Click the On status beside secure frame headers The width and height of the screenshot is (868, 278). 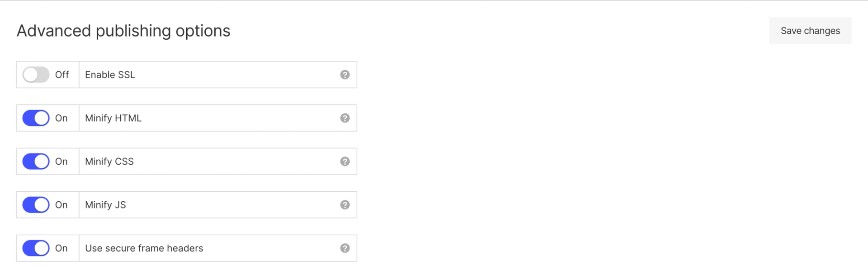(61, 248)
